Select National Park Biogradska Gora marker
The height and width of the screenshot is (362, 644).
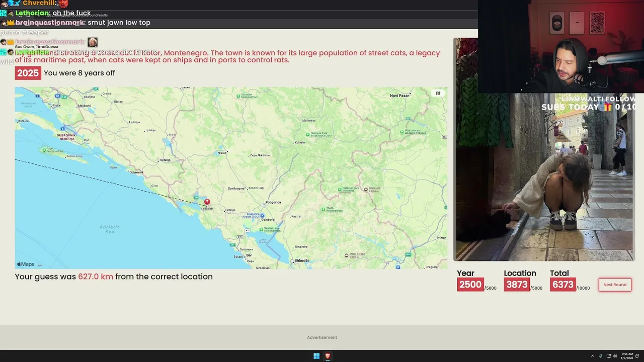[308, 134]
